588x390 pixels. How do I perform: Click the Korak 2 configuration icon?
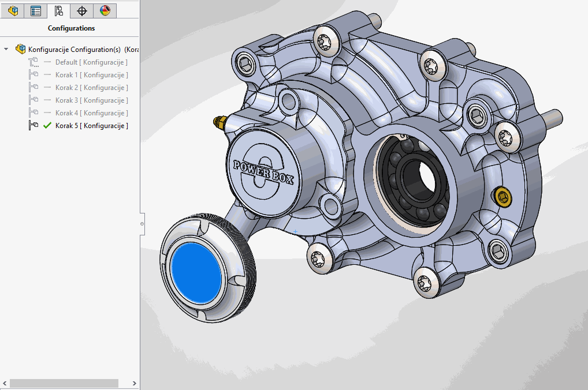pyautogui.click(x=34, y=88)
